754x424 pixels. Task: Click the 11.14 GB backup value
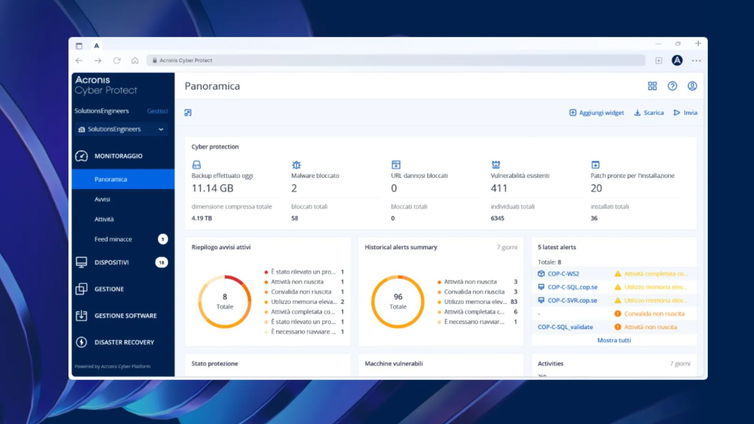[x=212, y=188]
